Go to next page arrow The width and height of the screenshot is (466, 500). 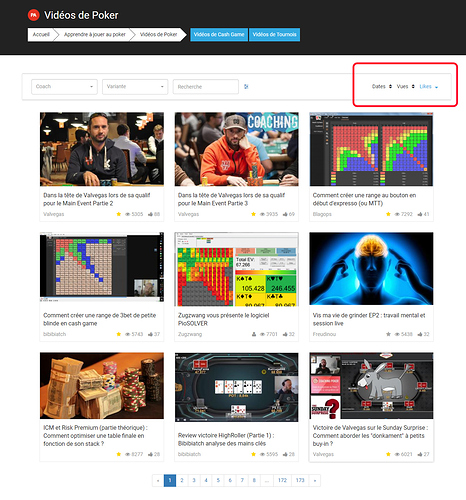[315, 480]
